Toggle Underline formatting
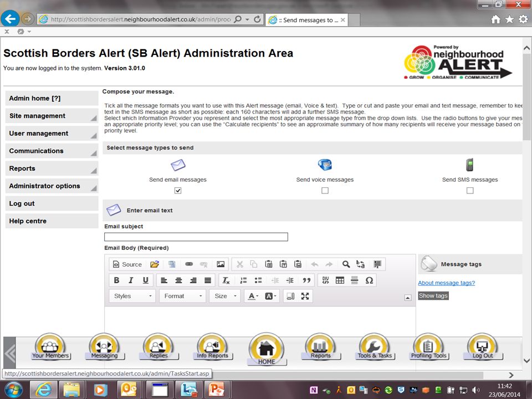 click(x=146, y=280)
